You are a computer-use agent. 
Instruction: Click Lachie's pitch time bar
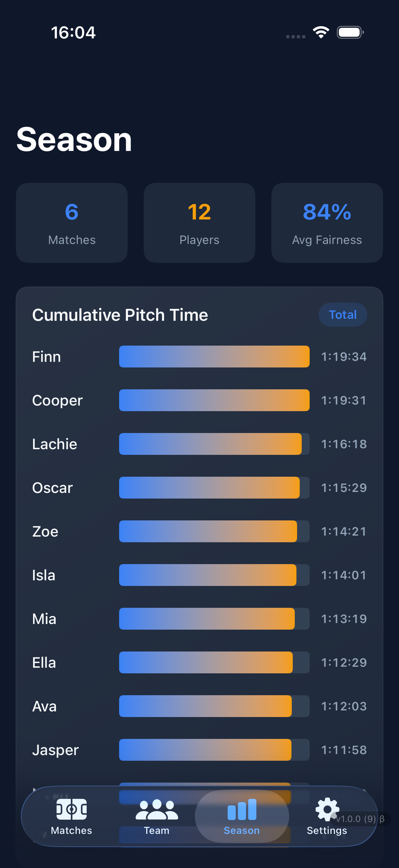point(210,444)
